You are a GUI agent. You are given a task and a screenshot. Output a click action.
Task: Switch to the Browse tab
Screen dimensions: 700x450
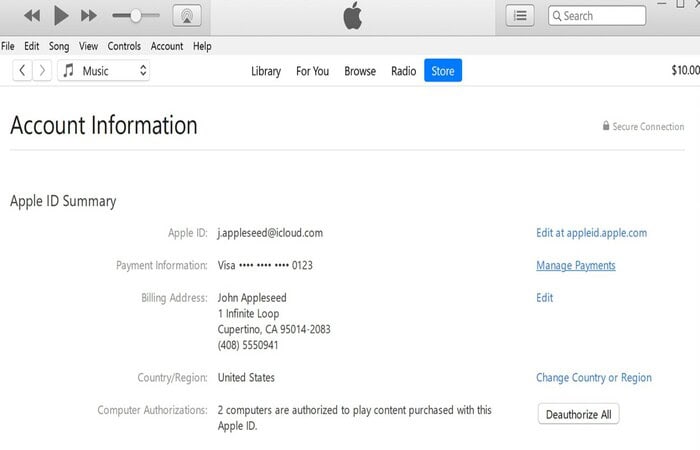click(x=360, y=71)
